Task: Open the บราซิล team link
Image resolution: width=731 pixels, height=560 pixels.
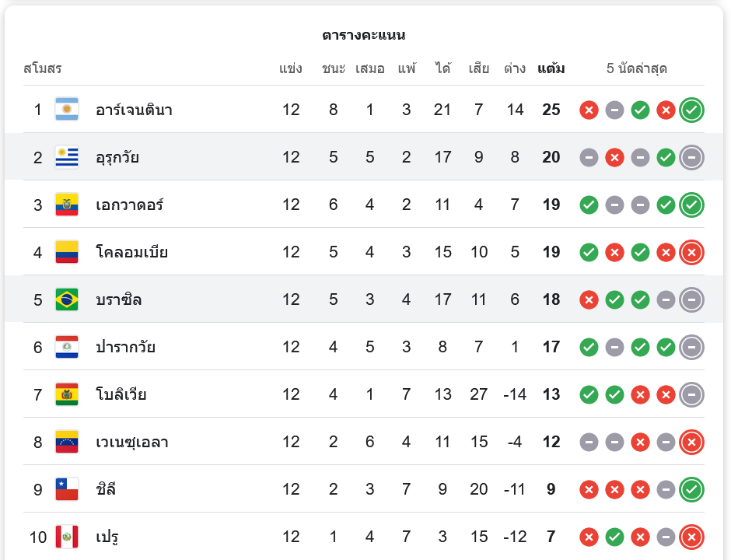Action: coord(119,299)
